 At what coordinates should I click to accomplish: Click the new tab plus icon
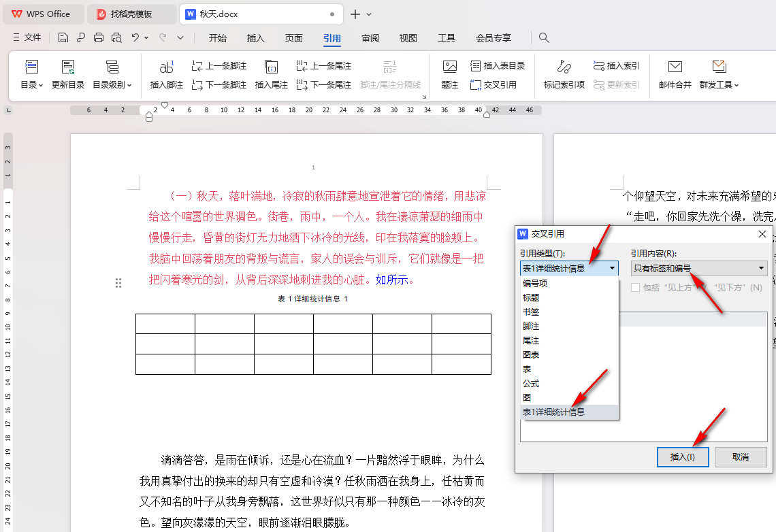pos(355,14)
